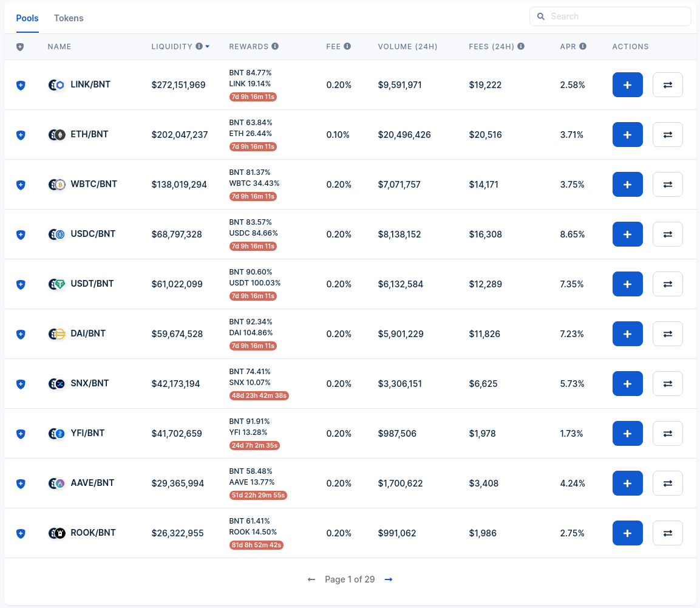Screen dimensions: 700x608
Task: Open the LINK/BNT pool name
Action: click(x=90, y=84)
